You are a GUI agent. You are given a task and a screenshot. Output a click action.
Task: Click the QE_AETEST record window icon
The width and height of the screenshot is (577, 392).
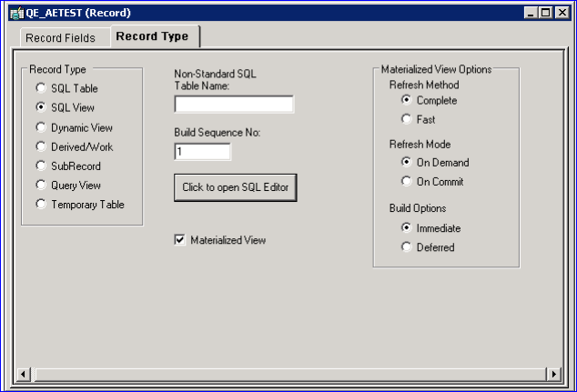16,14
